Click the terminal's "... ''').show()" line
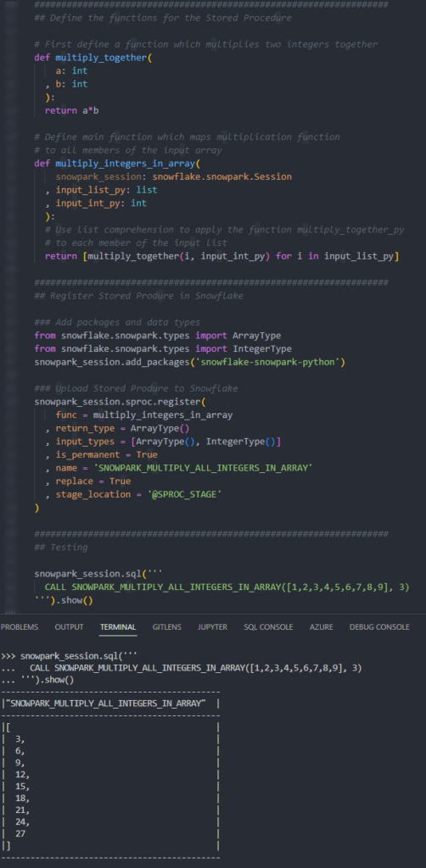The image size is (426, 868). click(x=37, y=680)
